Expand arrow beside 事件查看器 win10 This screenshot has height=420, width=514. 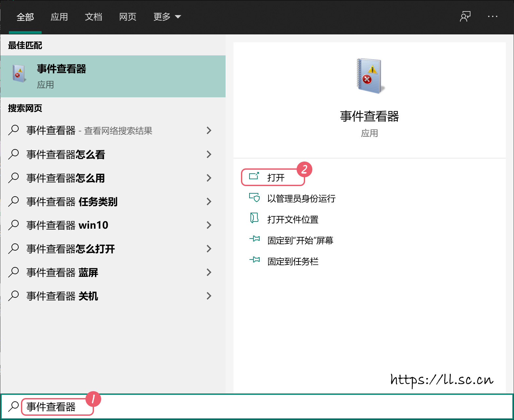209,225
